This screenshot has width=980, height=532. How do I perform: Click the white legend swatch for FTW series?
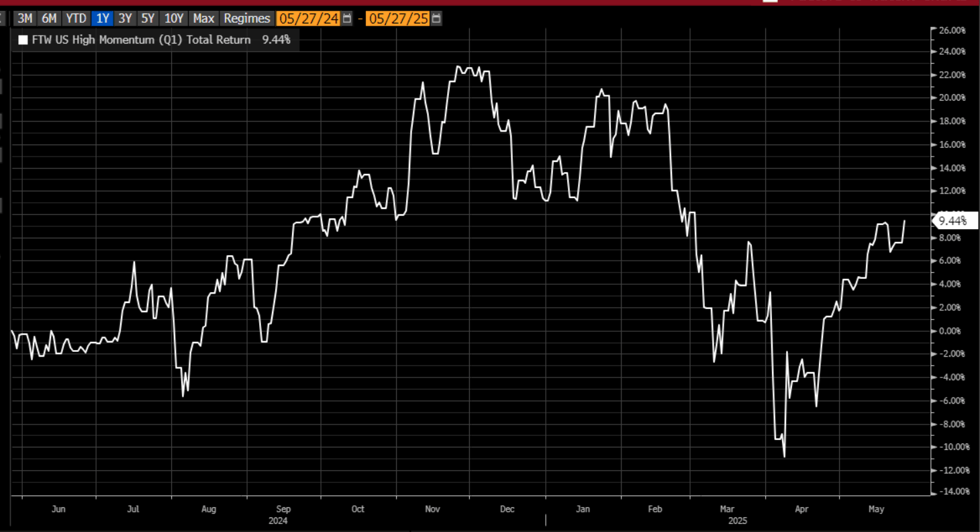coord(23,40)
